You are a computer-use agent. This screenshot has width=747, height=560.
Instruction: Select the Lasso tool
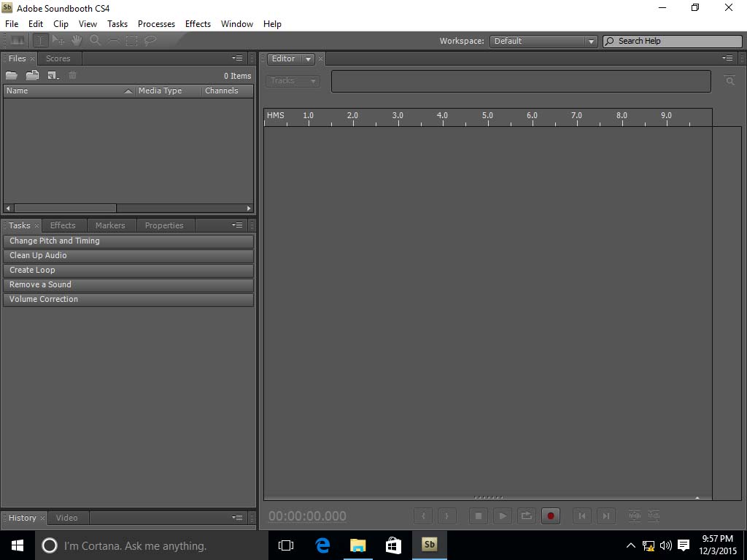pyautogui.click(x=150, y=41)
